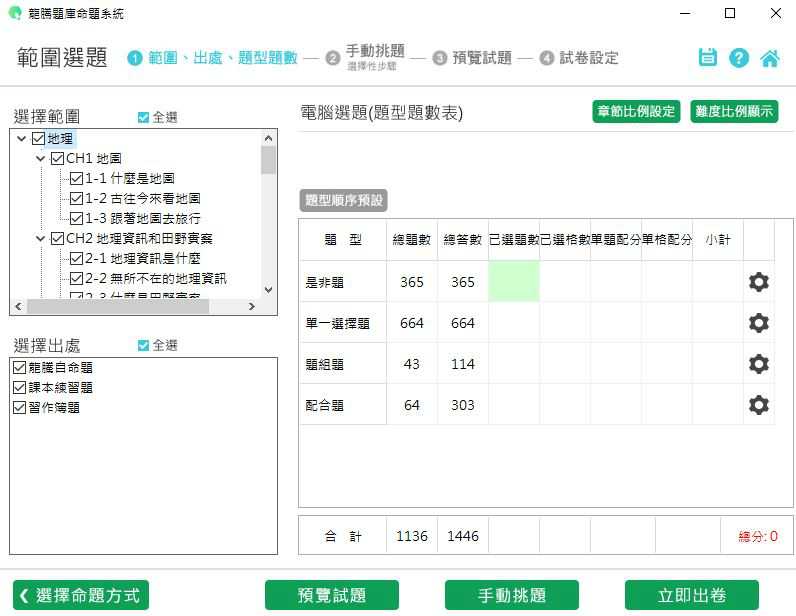
Task: Click total 1136 in 合計 row
Action: point(412,536)
